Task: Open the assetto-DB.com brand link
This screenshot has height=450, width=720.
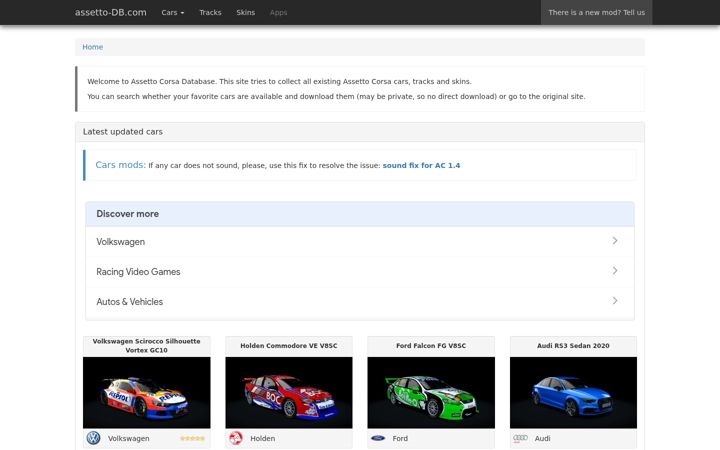Action: pos(111,12)
